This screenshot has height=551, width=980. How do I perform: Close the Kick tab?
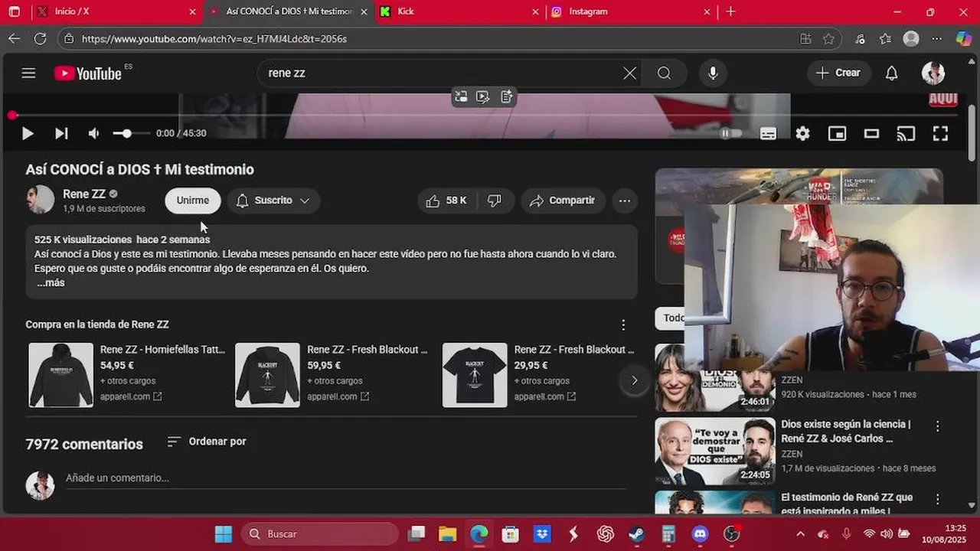click(x=535, y=11)
